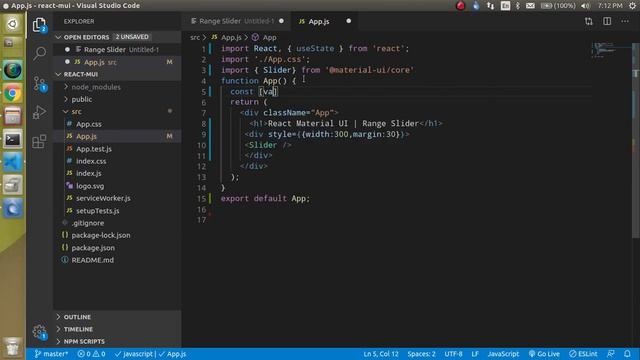
Task: Select App.js src in Open Editors list
Action: click(x=117, y=62)
